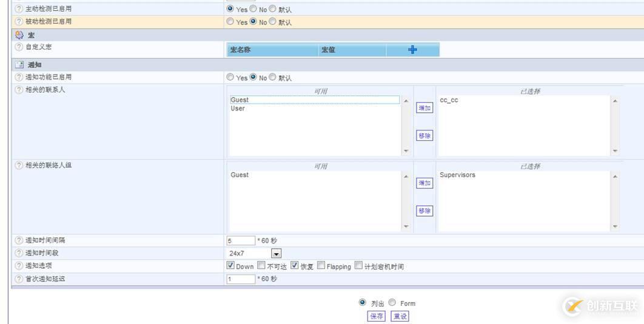644x324 pixels.
Task: Click help icon beside 通知时间间隔
Action: click(x=19, y=240)
